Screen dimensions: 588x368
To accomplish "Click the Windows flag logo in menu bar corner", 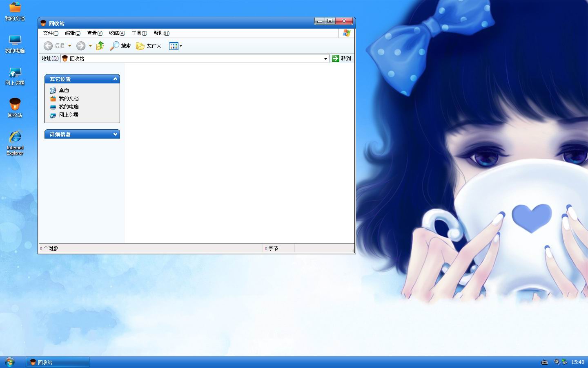I will click(347, 33).
